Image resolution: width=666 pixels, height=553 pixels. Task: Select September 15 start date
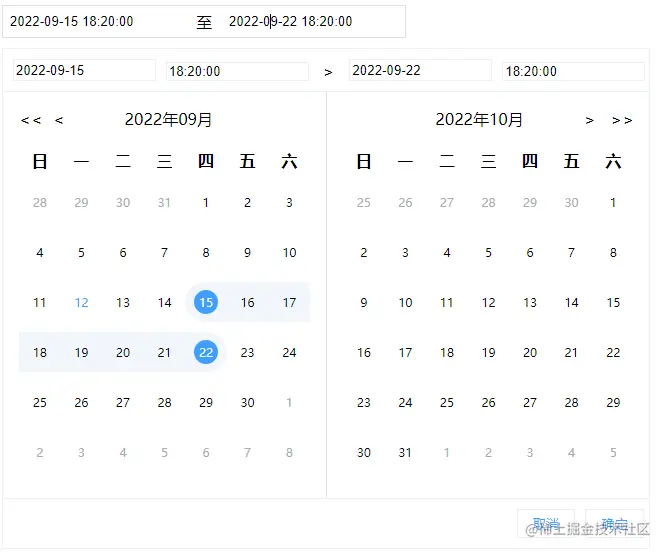point(206,302)
